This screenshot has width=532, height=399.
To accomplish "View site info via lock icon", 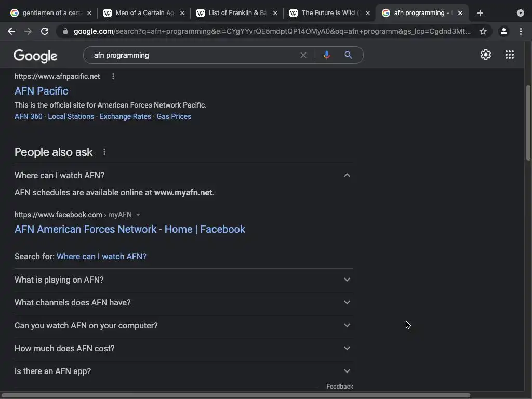I will pyautogui.click(x=65, y=31).
